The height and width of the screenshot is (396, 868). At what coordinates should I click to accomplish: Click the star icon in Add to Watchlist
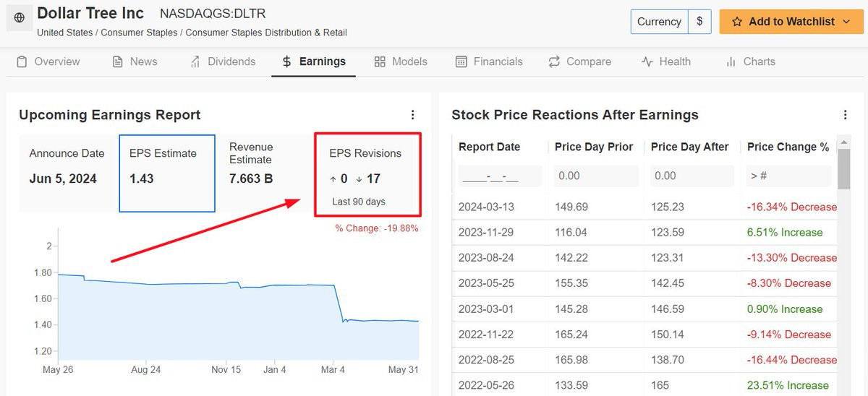737,22
